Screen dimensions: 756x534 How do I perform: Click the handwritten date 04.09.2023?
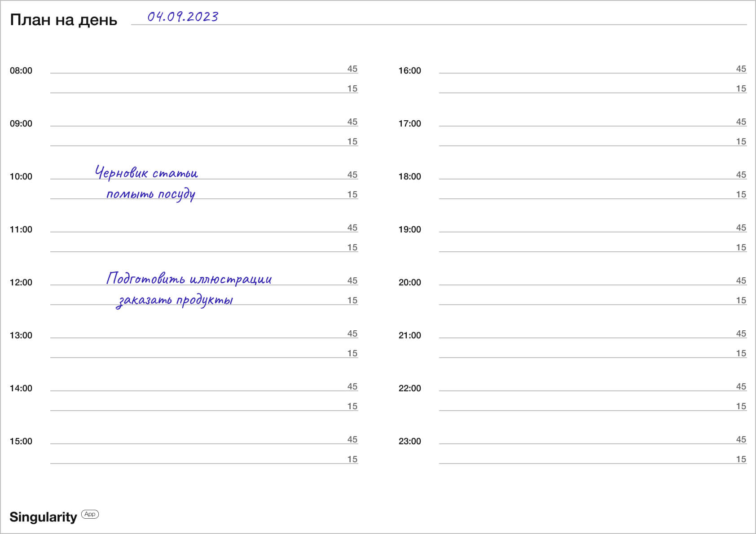click(183, 17)
